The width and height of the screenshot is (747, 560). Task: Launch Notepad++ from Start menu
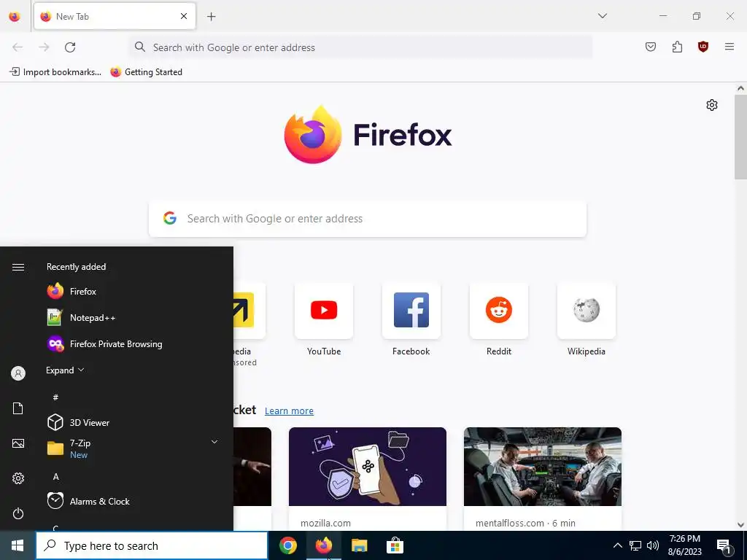click(x=133, y=318)
